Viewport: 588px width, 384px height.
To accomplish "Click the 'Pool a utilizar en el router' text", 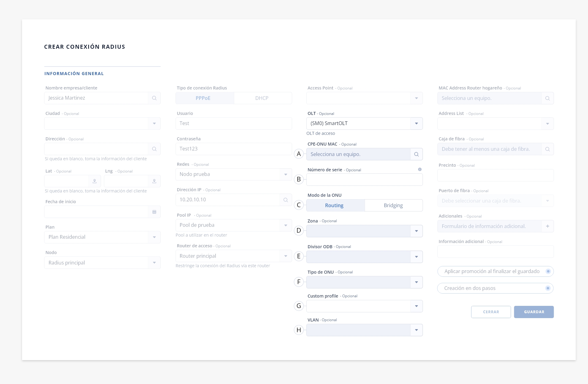I will (201, 235).
